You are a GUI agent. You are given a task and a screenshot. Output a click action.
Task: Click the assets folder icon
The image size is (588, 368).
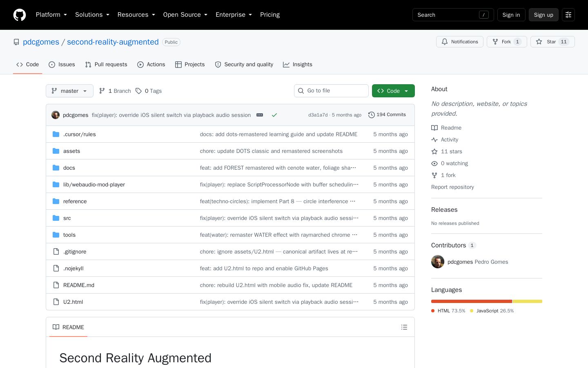tap(56, 151)
